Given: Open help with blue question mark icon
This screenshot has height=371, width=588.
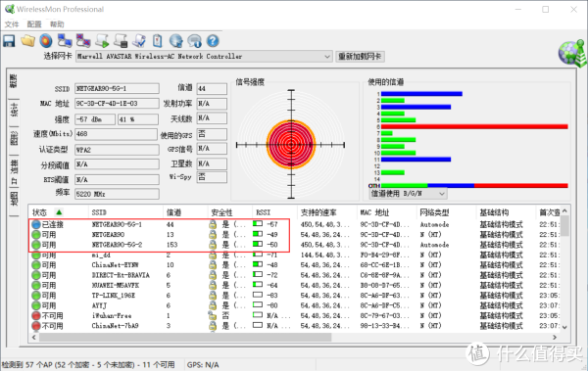Looking at the screenshot, I should 213,40.
